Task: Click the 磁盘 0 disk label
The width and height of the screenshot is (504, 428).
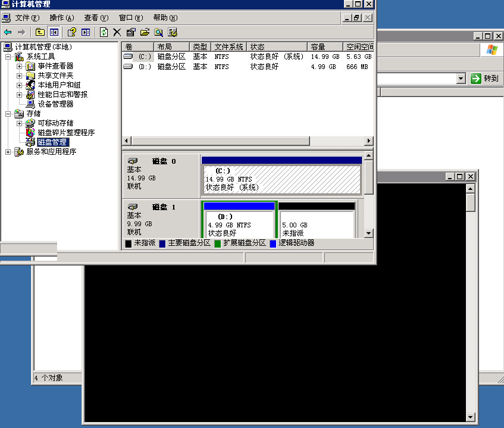Action: point(164,161)
